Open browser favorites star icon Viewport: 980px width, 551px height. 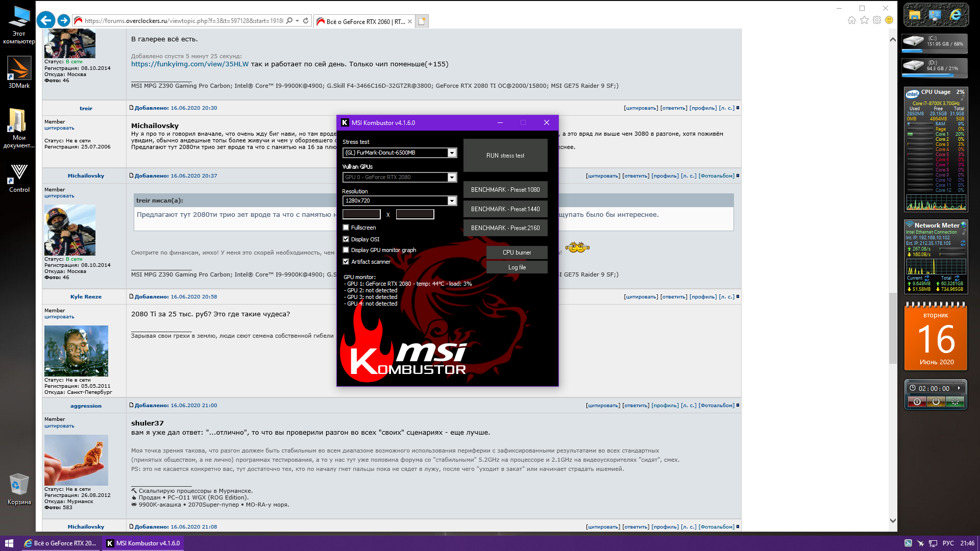[864, 20]
